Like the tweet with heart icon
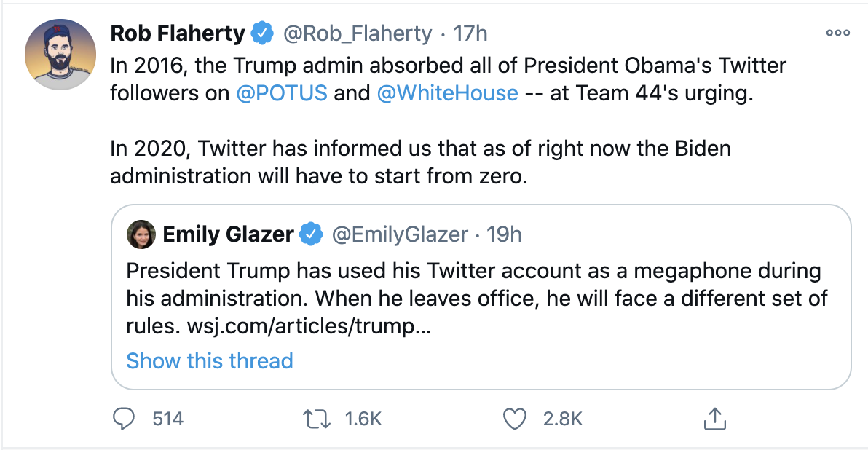Screen dimensions: 868x450 click(x=515, y=418)
